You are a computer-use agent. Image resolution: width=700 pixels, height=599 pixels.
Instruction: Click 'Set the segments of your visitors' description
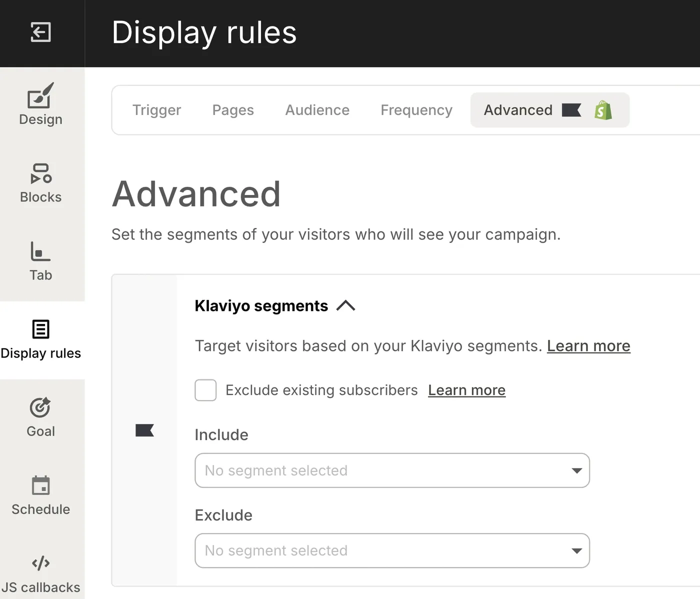[336, 234]
